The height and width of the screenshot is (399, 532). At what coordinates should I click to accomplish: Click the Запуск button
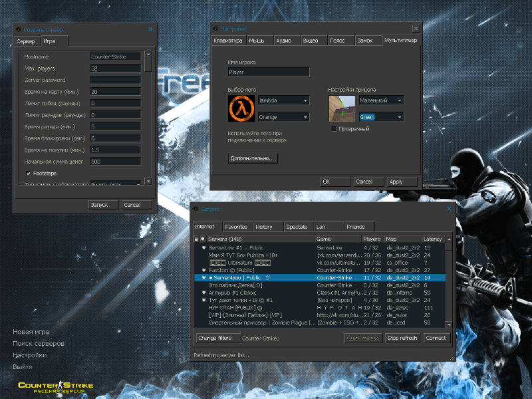tap(103, 205)
